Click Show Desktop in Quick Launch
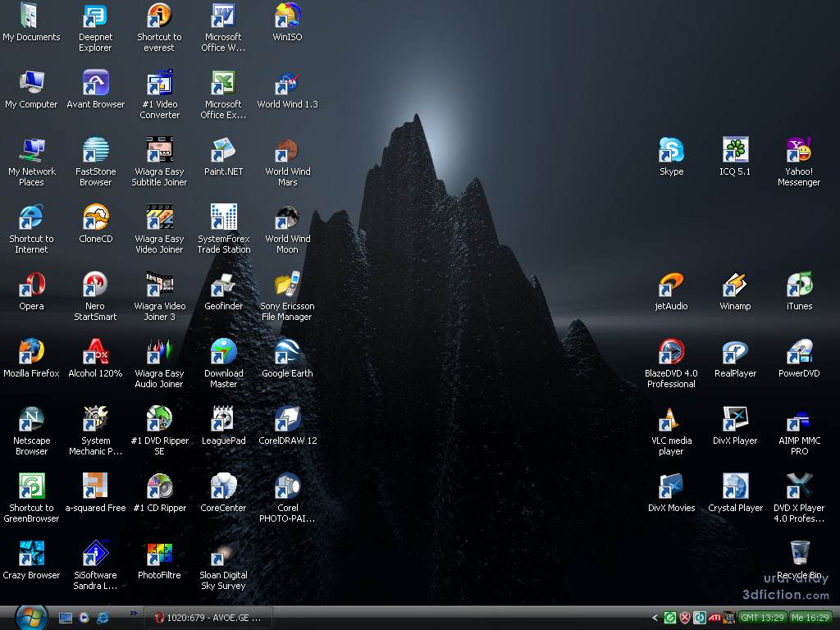The width and height of the screenshot is (840, 630). [x=66, y=618]
